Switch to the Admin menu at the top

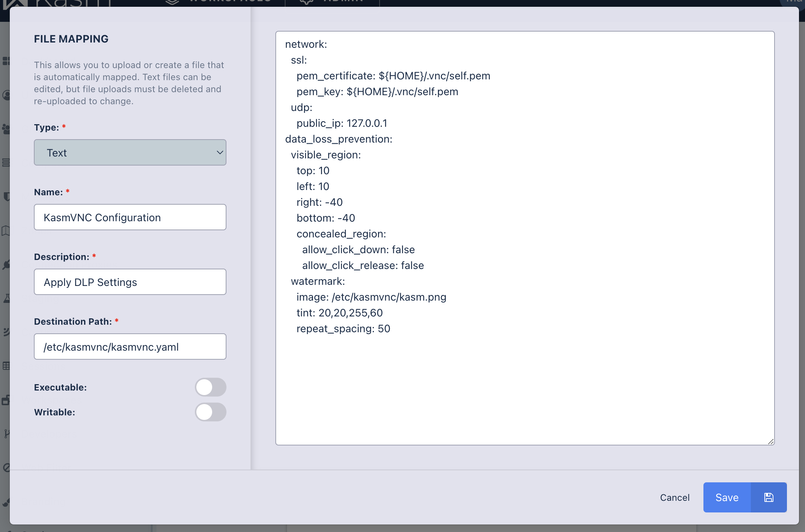pyautogui.click(x=333, y=2)
